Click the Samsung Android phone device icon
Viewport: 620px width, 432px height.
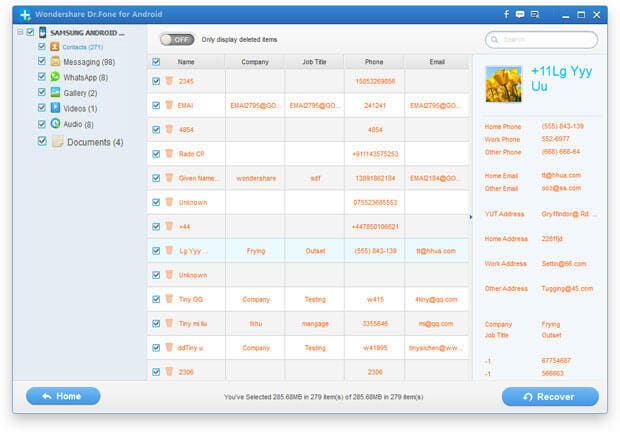pyautogui.click(x=42, y=32)
